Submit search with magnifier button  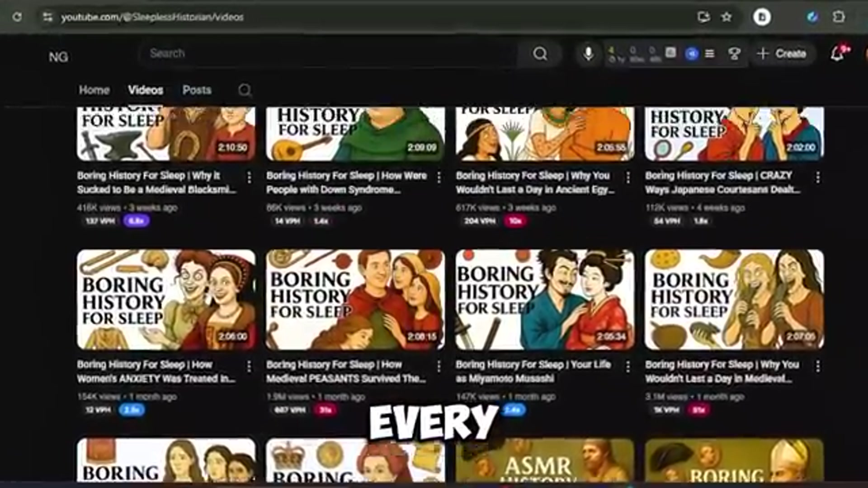540,54
